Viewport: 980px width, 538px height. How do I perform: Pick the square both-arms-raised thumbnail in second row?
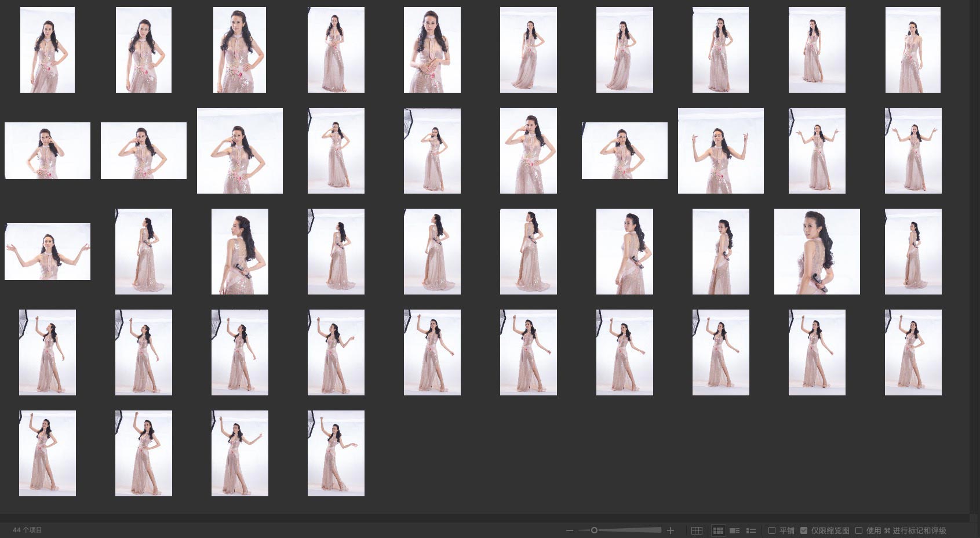click(x=720, y=151)
